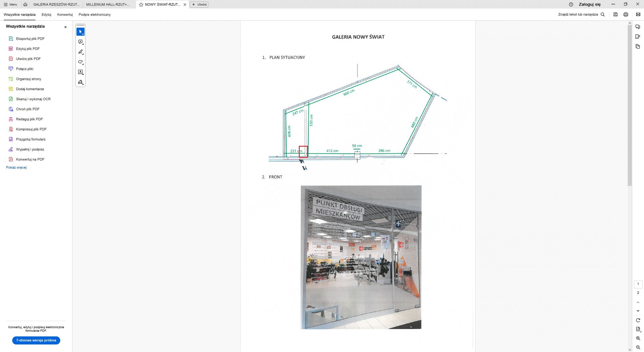Click the add comment tool icon
This screenshot has height=352, width=644.
[80, 42]
